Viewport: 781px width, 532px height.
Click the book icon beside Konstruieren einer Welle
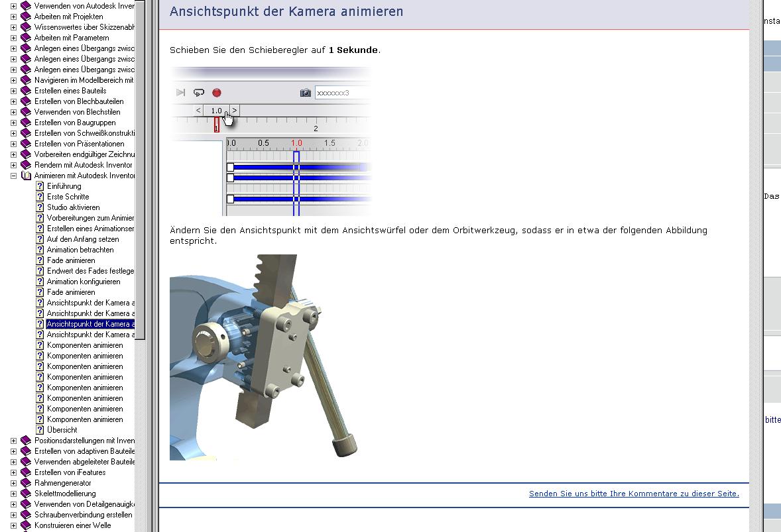pyautogui.click(x=26, y=525)
